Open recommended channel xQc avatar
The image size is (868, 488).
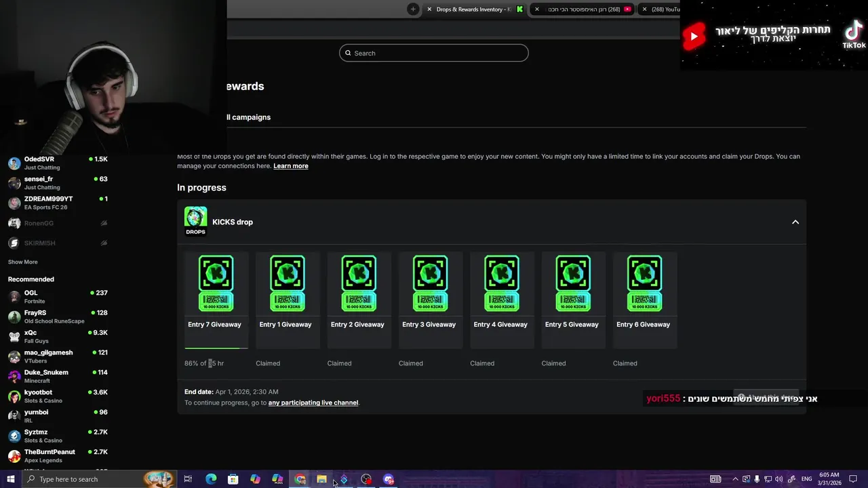[14, 336]
